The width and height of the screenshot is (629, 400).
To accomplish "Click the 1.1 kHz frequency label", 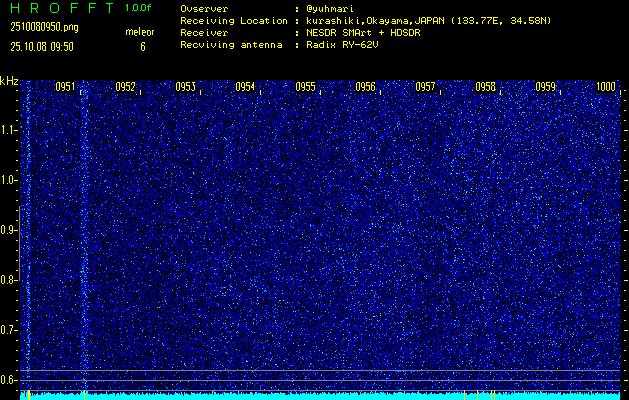I will 9,130.
